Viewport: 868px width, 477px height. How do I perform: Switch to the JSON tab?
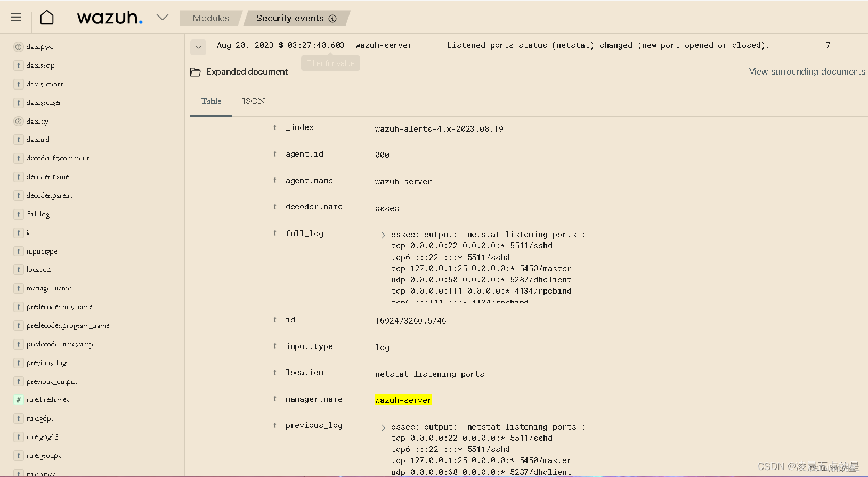click(254, 101)
